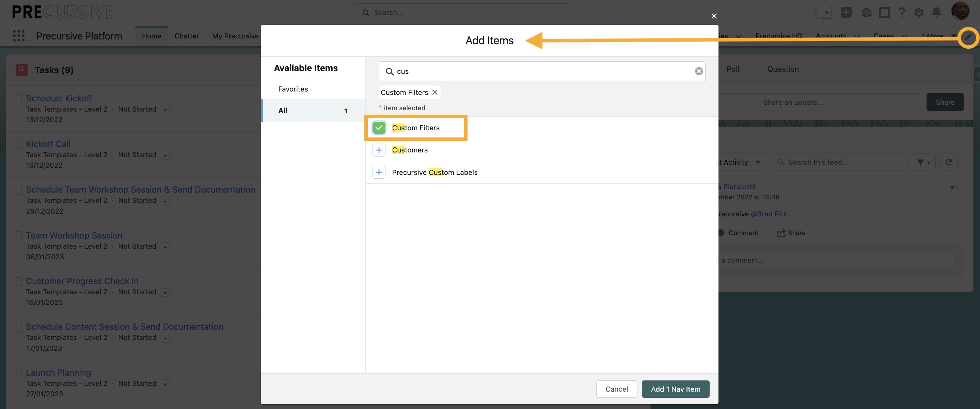
Task: Select Favorites in Available Items
Action: click(293, 89)
